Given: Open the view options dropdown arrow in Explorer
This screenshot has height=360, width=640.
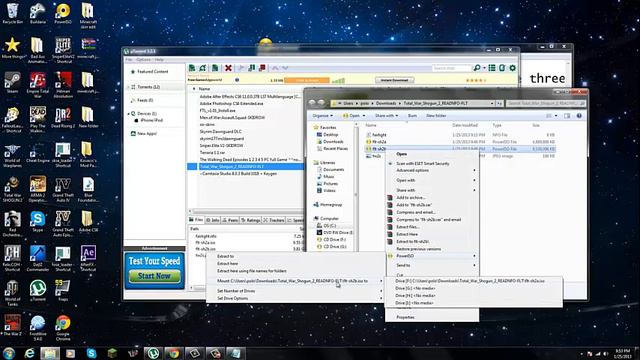Looking at the screenshot, I should [556, 116].
